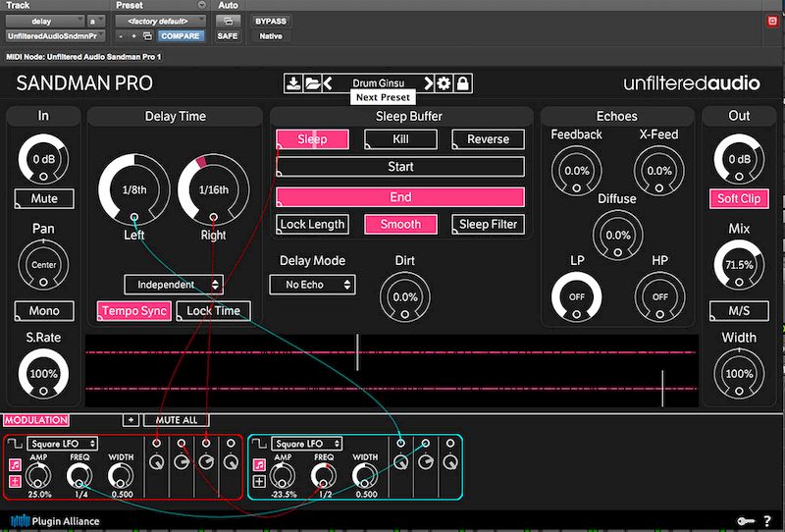Click the key icon at bottom right
The width and height of the screenshot is (785, 532).
[746, 520]
